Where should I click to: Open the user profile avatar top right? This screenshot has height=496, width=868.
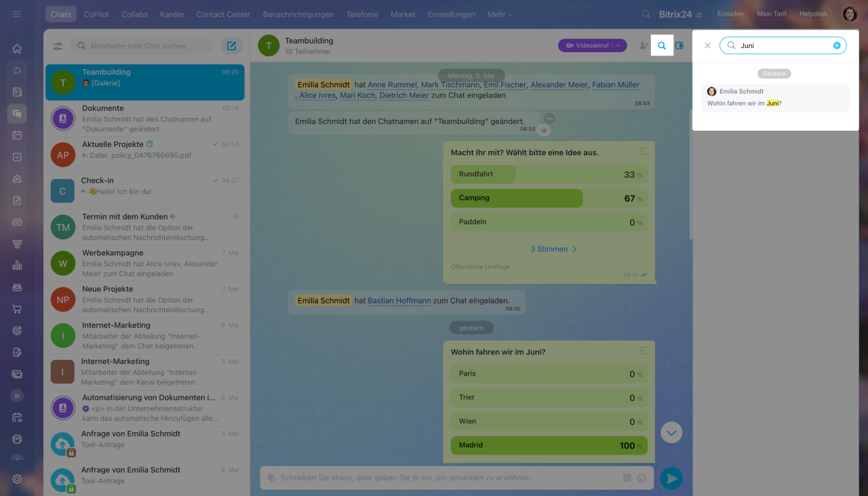click(x=850, y=14)
